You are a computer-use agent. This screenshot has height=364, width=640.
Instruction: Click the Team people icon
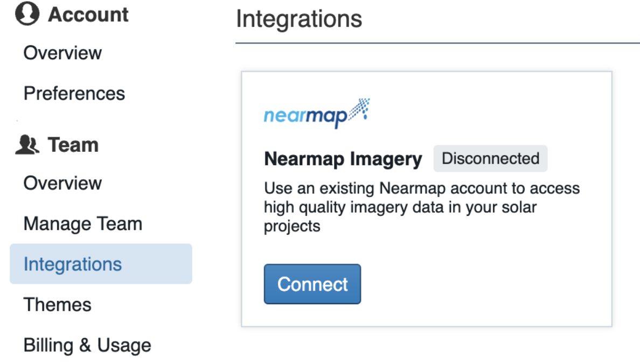tap(27, 144)
